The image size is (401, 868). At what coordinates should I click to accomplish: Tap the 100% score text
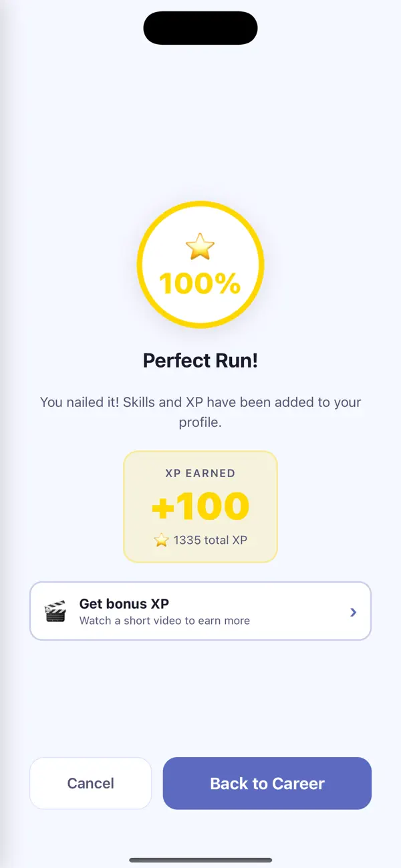pyautogui.click(x=200, y=284)
